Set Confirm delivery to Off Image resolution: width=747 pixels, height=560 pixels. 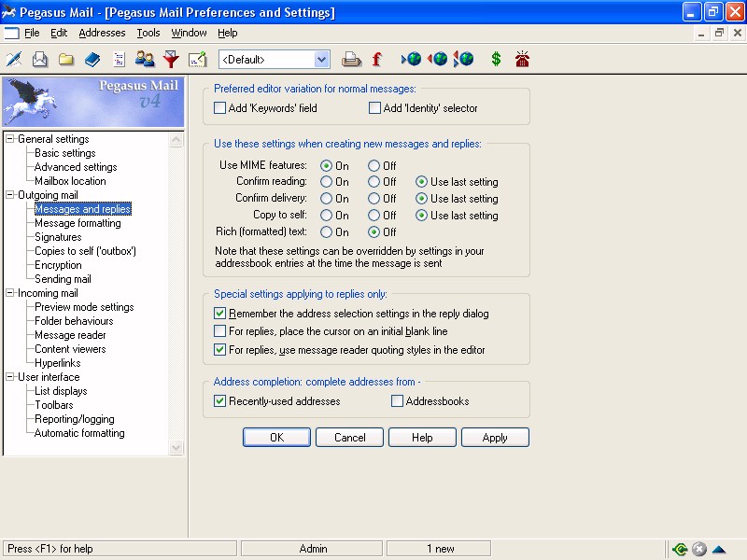click(x=374, y=199)
